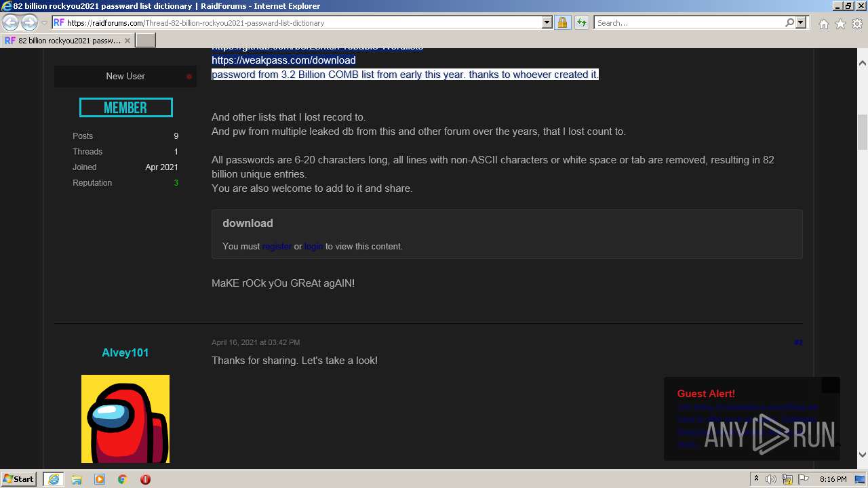Refresh the page with the green arrows icon
868x488 pixels.
tap(581, 22)
